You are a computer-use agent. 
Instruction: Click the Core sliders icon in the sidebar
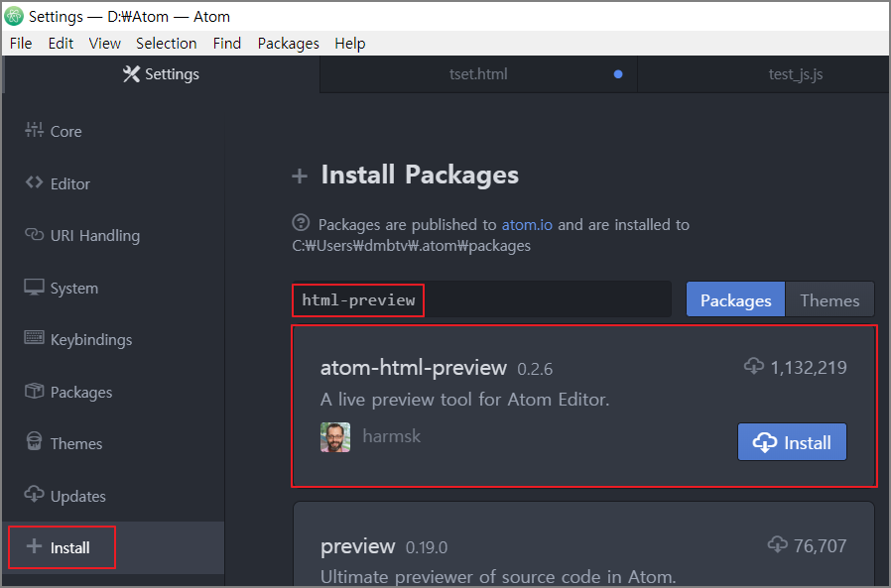(34, 130)
